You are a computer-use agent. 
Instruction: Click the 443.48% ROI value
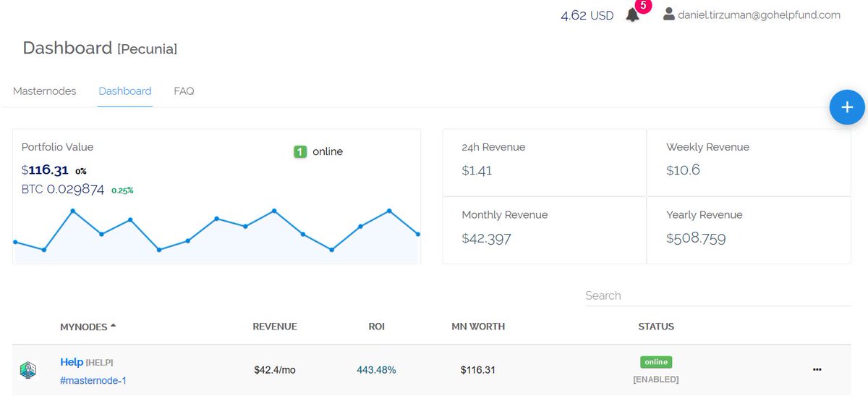[x=376, y=370]
